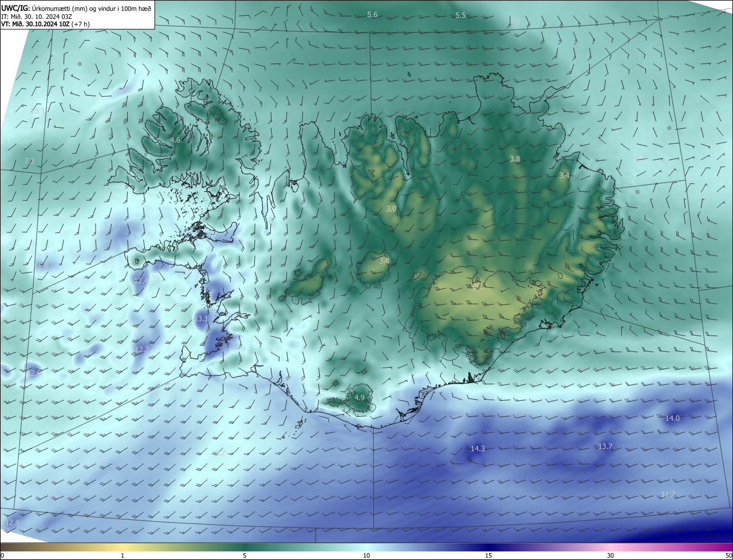Click the 50 tick on the colour scale

pos(728,556)
